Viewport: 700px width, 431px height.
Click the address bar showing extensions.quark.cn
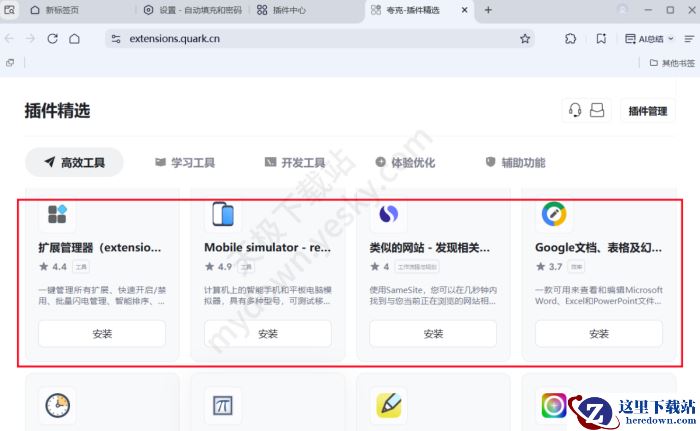pos(319,39)
